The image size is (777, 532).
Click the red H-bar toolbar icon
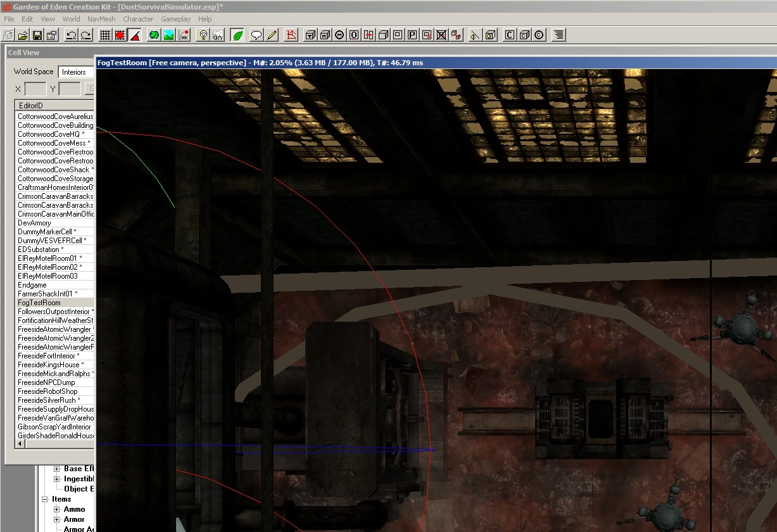click(x=369, y=35)
